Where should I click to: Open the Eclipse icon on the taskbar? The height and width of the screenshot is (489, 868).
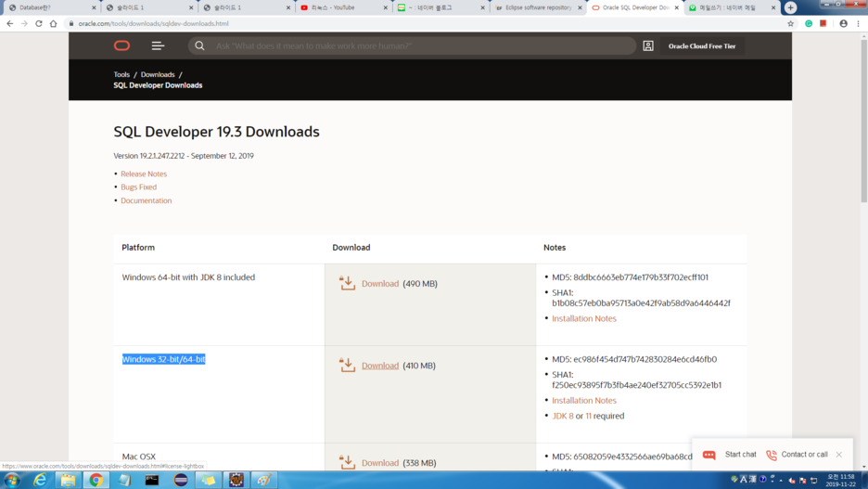click(181, 480)
